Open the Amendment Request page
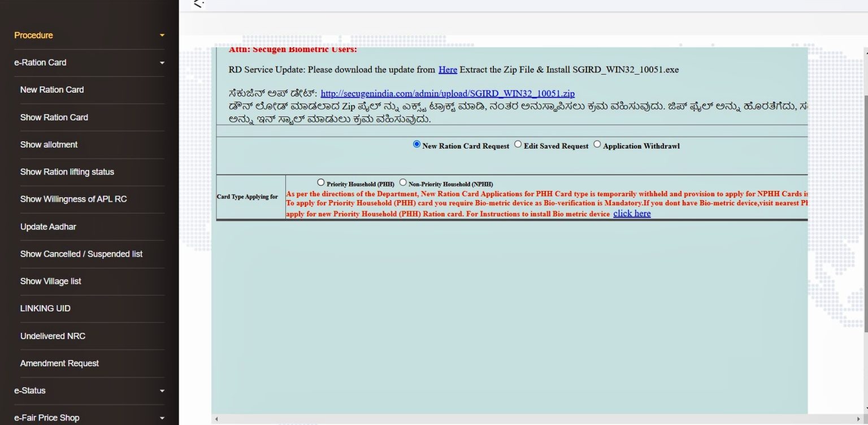868x425 pixels. point(59,363)
